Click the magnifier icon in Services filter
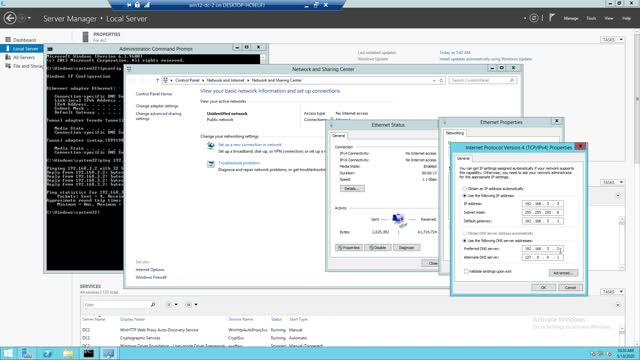This screenshot has width=640, height=360. tap(153, 304)
